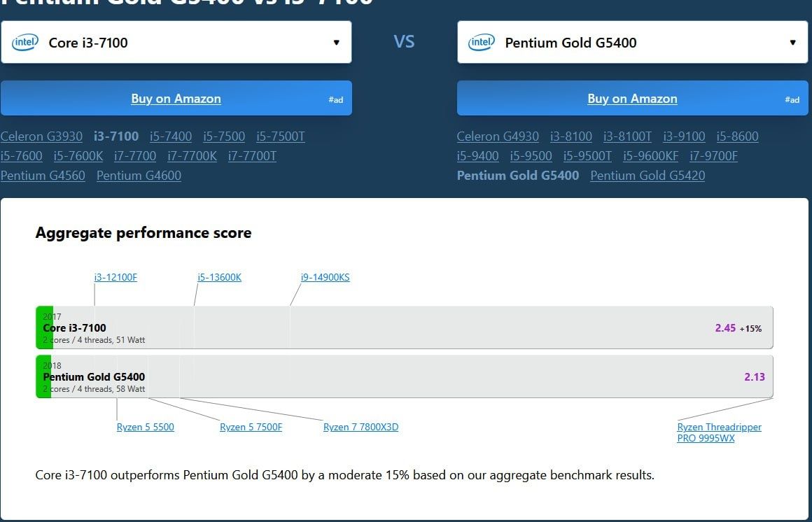Click the i3-12100F marker link

pos(115,277)
